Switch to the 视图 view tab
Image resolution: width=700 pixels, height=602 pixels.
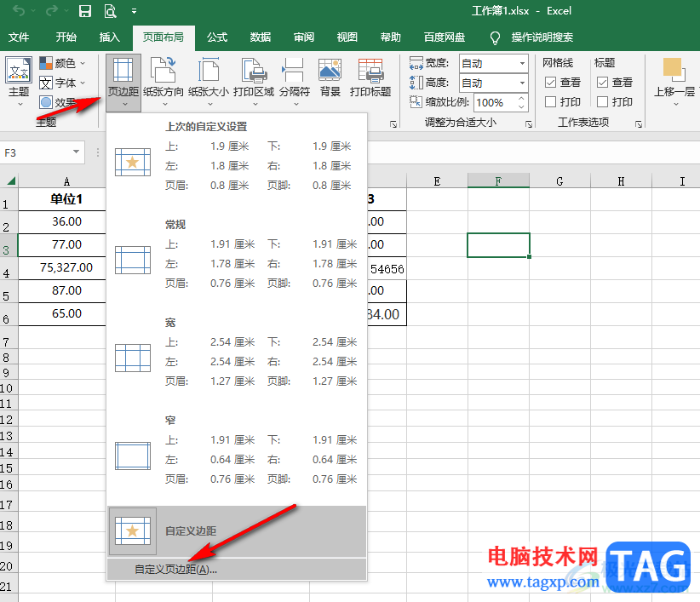click(347, 37)
